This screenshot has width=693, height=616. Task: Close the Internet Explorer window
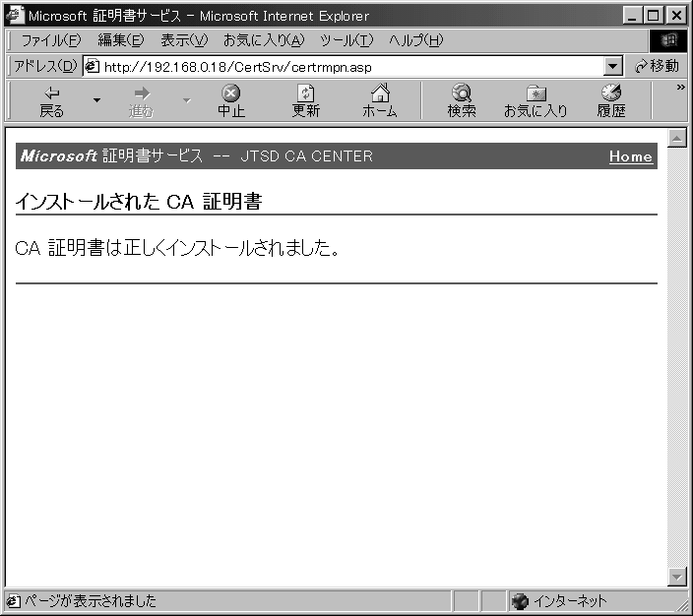[x=676, y=16]
